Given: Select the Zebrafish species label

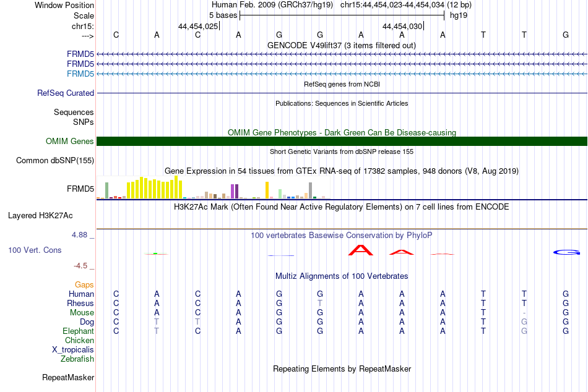Looking at the screenshot, I should (x=77, y=359).
